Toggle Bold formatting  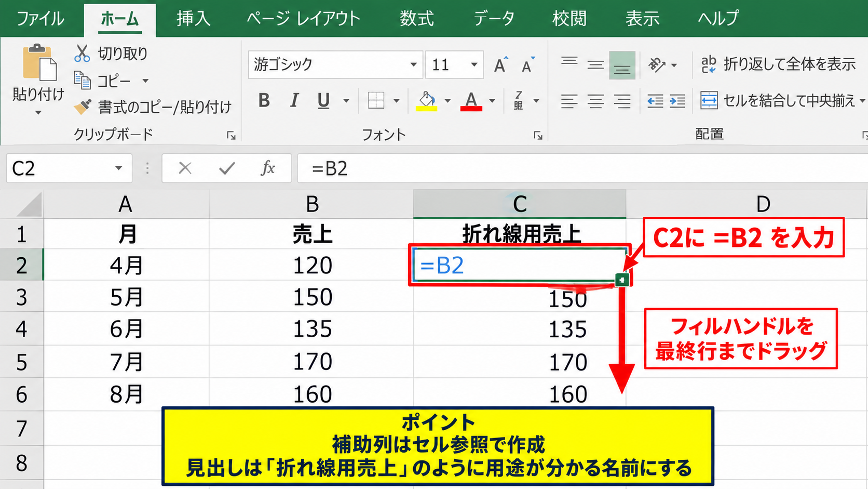(264, 100)
